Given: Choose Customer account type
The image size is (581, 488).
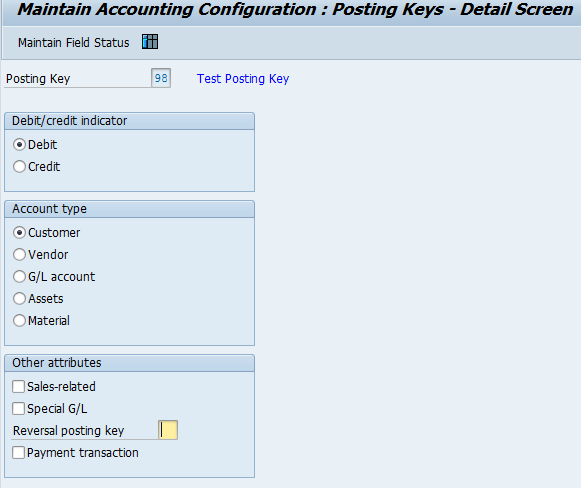Looking at the screenshot, I should [19, 233].
